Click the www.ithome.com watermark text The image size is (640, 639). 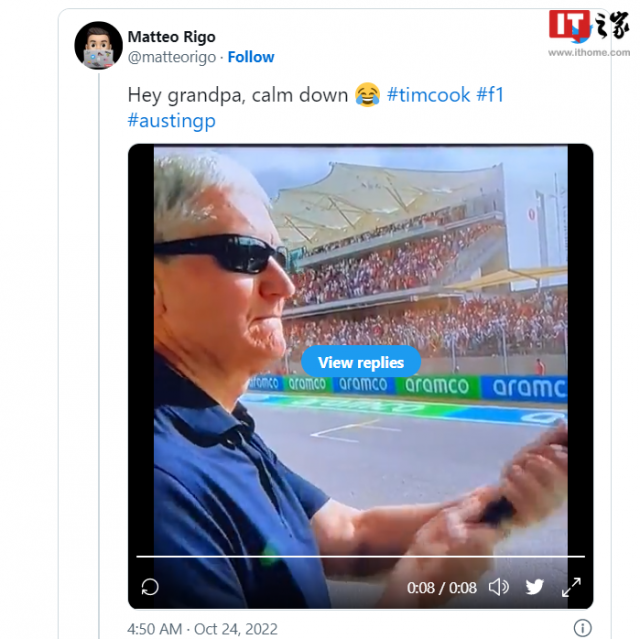click(x=589, y=53)
